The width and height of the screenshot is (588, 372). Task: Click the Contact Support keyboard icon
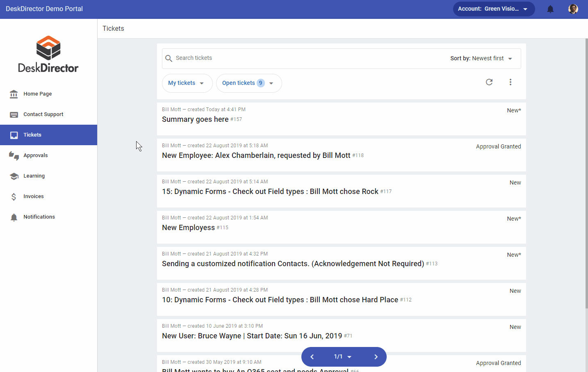tap(14, 114)
